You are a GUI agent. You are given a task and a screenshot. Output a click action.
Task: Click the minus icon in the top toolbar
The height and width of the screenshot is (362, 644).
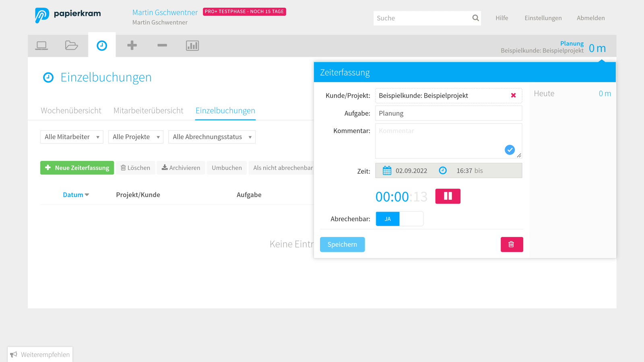pyautogui.click(x=162, y=45)
